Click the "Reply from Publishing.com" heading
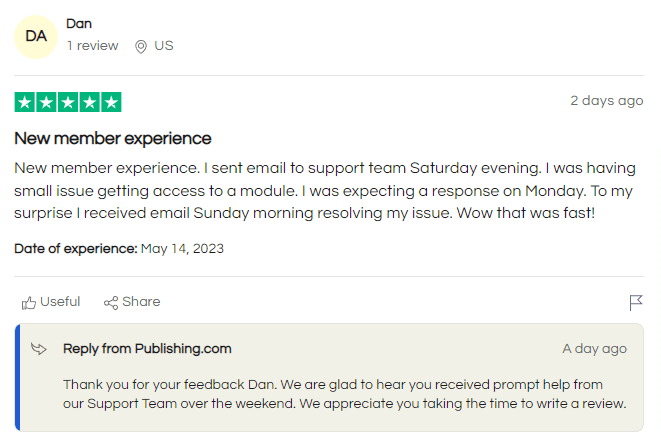Screen dimensions: 661x448 pos(147,349)
